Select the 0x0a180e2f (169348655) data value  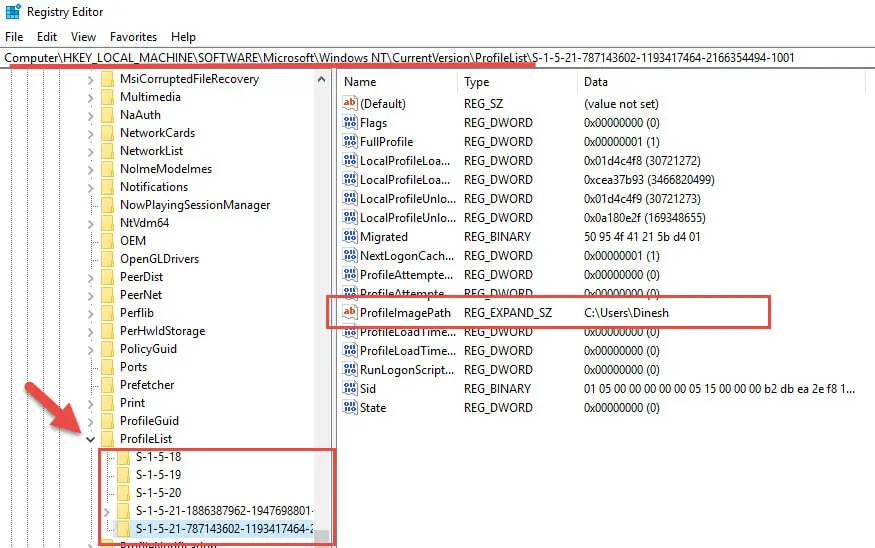[x=645, y=218]
